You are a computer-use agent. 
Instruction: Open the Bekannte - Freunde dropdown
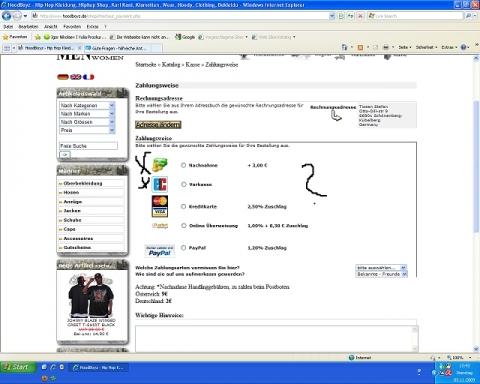click(381, 274)
